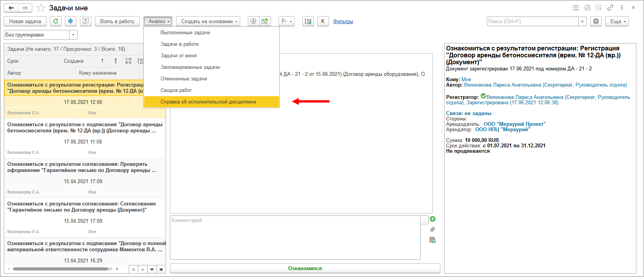Screen dimensions: 644x277
Task: Click the status circles column header
Action: tap(128, 61)
